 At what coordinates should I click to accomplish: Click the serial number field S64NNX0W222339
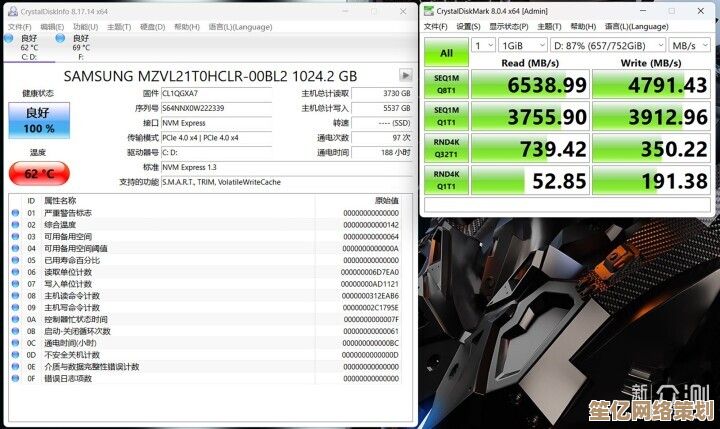(216, 108)
